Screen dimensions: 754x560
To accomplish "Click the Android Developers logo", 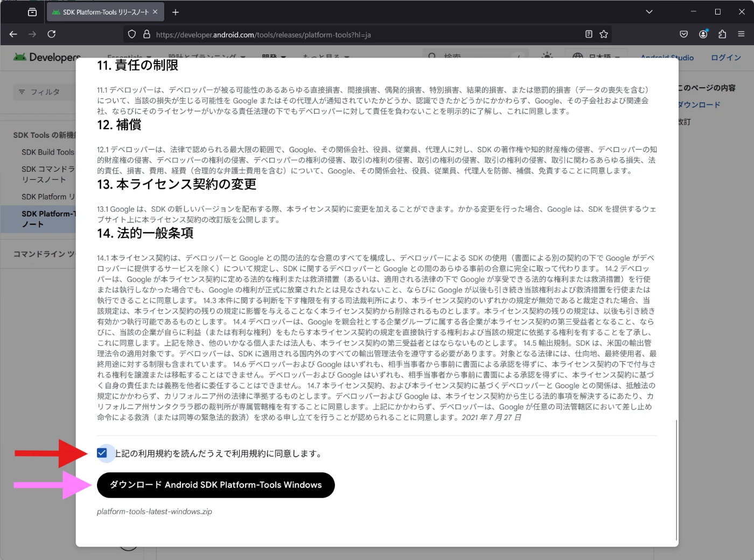I will tap(47, 57).
